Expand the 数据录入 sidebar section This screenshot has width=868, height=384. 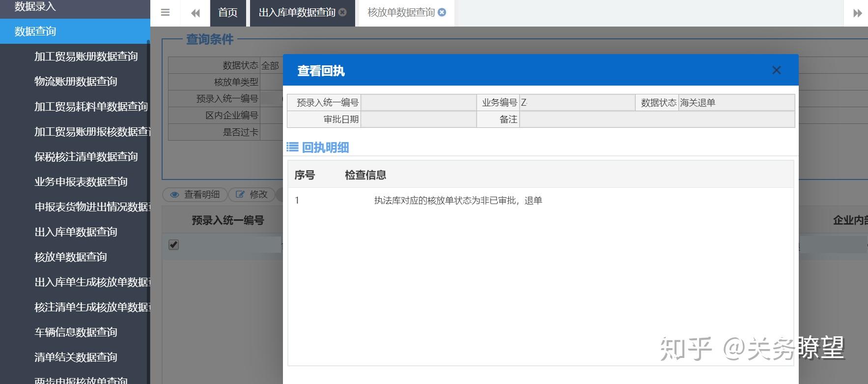75,7
